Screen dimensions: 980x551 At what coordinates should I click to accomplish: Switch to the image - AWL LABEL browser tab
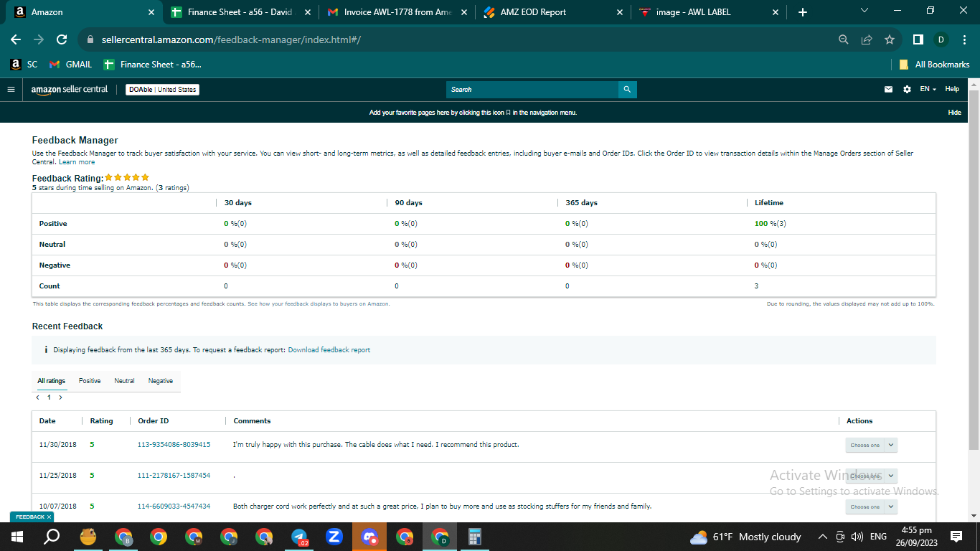[710, 12]
